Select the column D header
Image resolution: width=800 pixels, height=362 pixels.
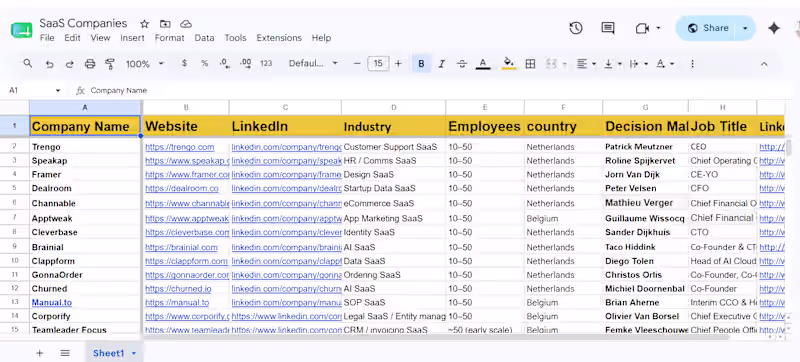pos(393,107)
